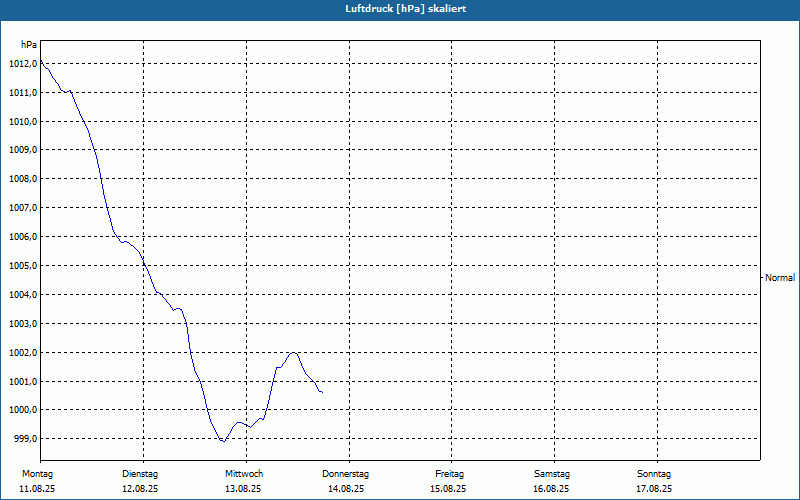Click the date 12.08.25
Viewport: 800px width, 500px height.
[x=140, y=489]
